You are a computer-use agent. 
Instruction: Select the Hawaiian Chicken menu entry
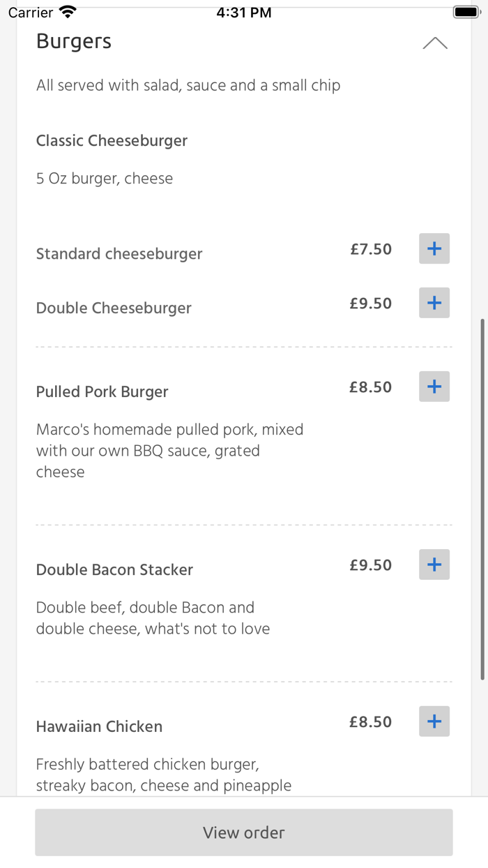click(99, 726)
